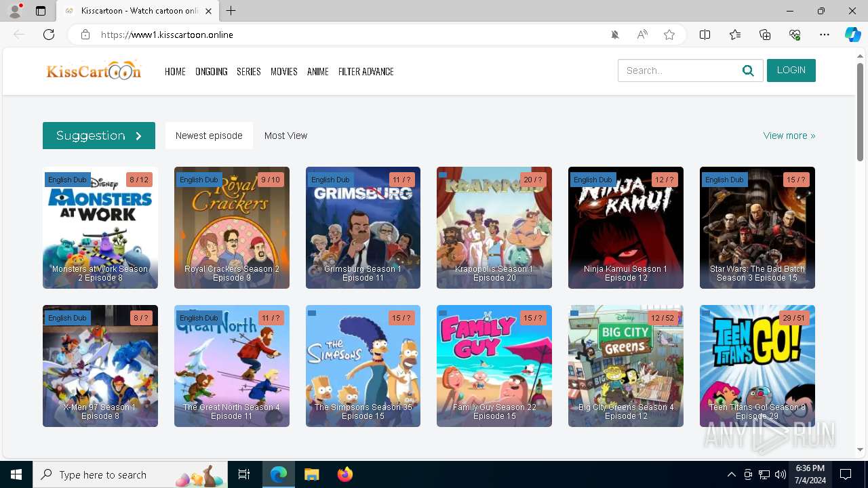This screenshot has width=868, height=488.
Task: Launch Firefox from taskbar
Action: (345, 474)
